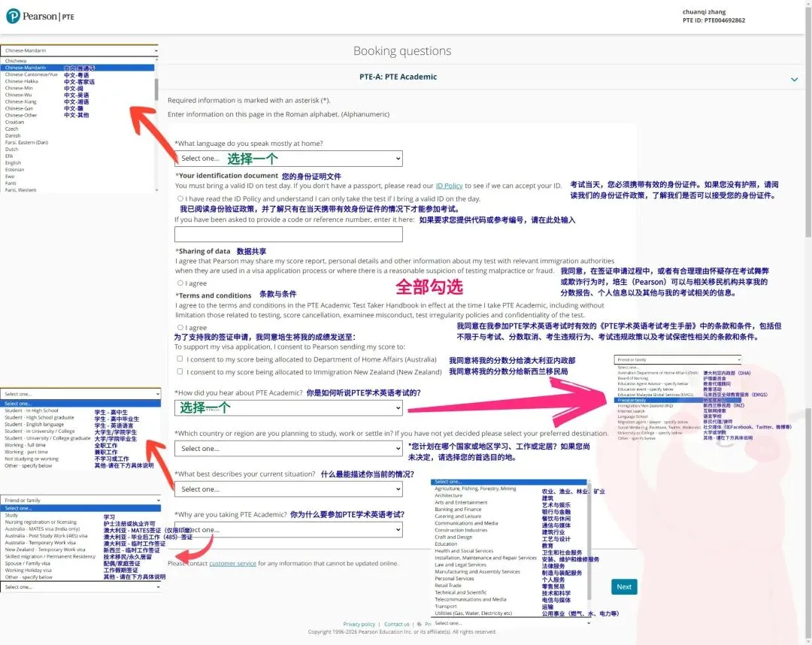Select 'Working - part time' option
This screenshot has width=812, height=645.
[26, 452]
